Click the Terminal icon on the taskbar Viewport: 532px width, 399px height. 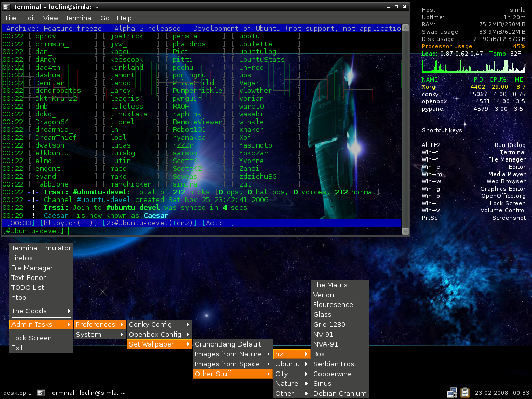(40, 392)
